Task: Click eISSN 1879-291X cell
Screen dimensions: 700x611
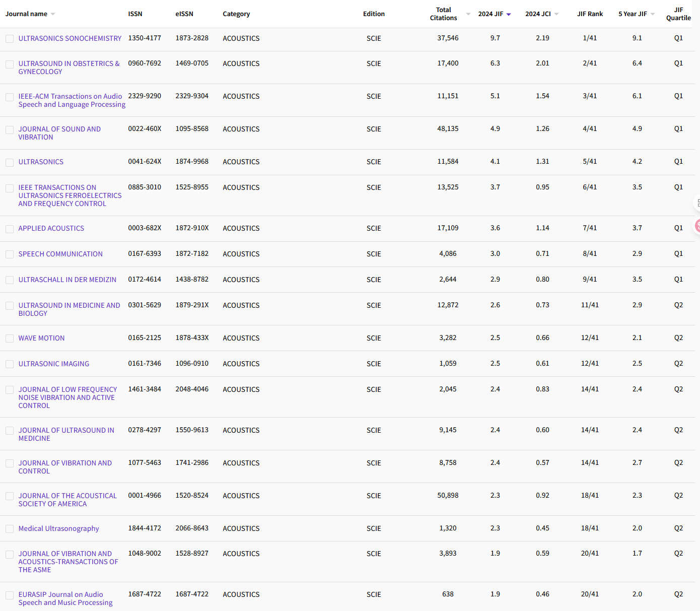Action: coord(192,305)
